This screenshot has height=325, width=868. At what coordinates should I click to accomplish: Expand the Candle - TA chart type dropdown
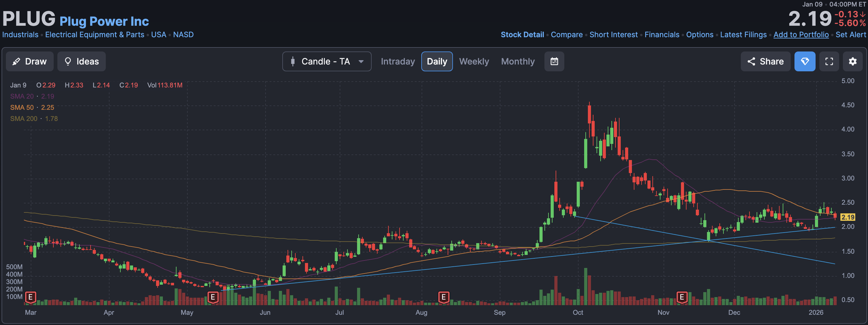coord(327,61)
